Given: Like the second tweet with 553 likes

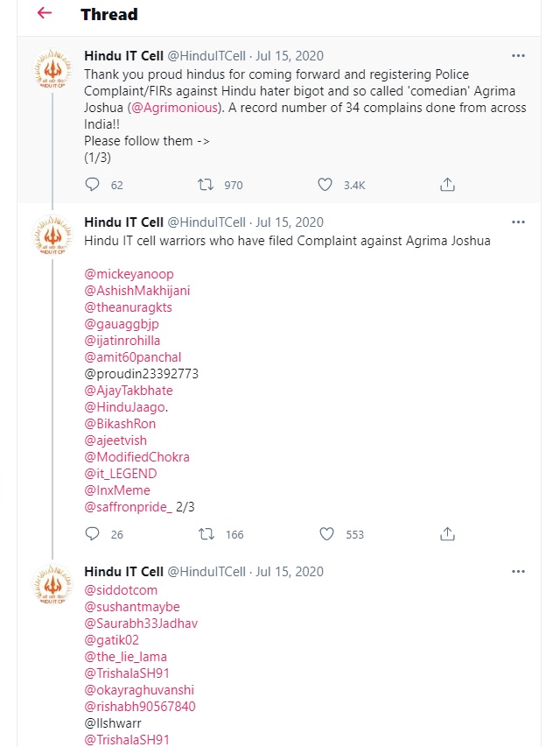Looking at the screenshot, I should tap(326, 534).
